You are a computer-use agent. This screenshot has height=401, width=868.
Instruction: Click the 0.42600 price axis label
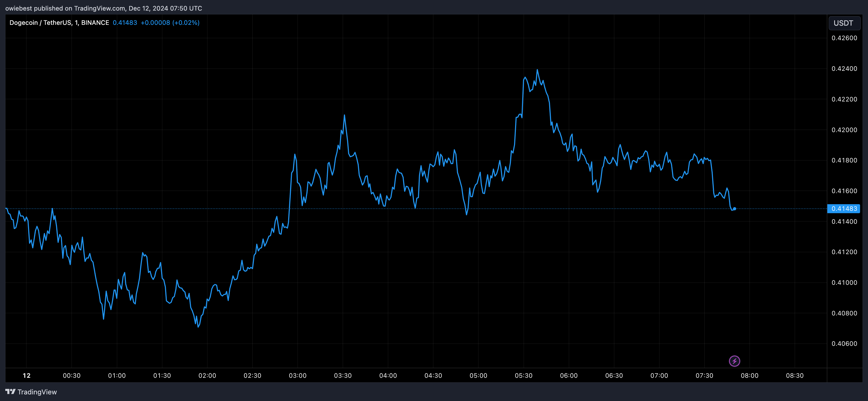(844, 38)
